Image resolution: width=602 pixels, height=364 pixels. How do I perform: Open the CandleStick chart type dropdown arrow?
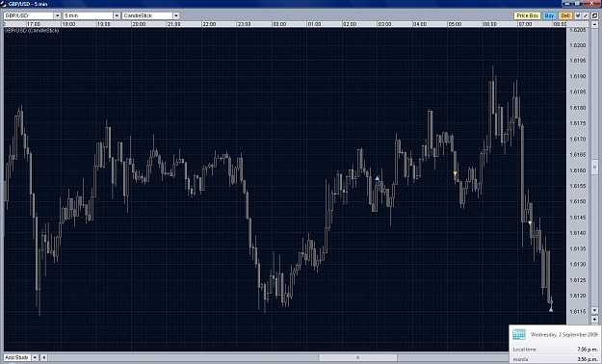(x=176, y=15)
